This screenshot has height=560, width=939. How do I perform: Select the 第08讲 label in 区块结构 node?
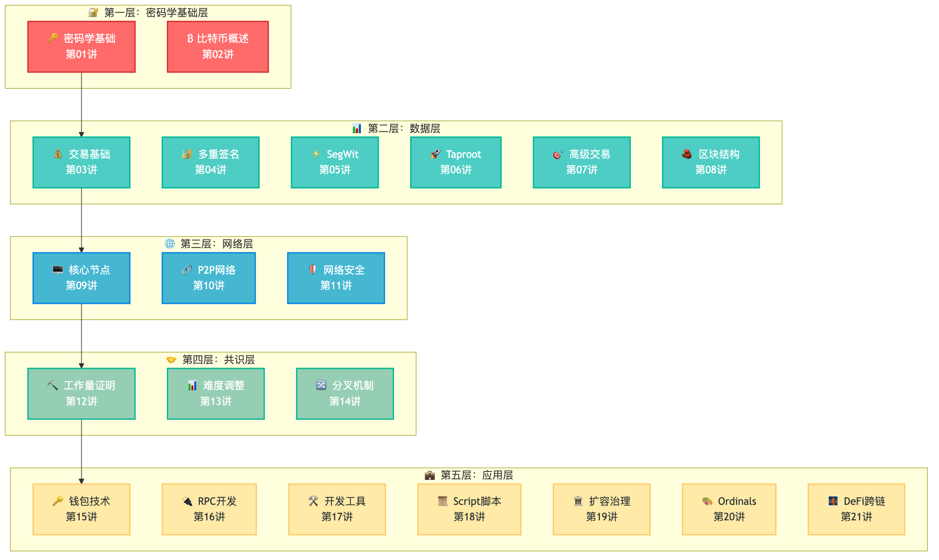[711, 169]
